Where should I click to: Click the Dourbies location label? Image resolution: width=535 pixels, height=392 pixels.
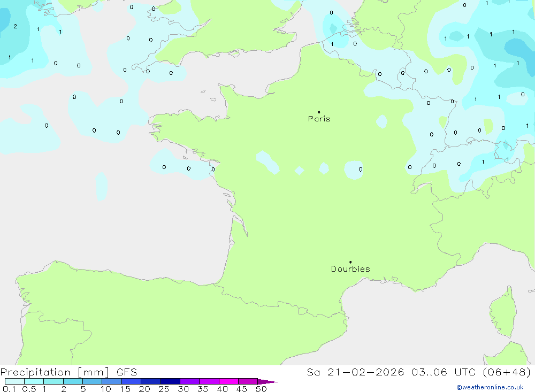click(x=350, y=269)
